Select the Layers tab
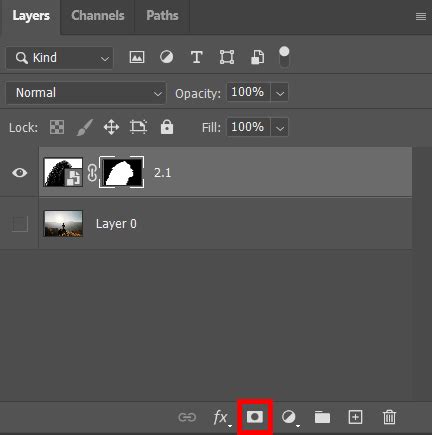The image size is (432, 435). 31,16
